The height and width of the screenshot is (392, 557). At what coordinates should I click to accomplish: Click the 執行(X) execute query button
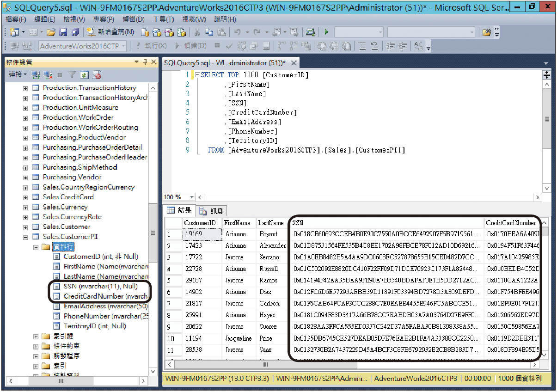[151, 46]
